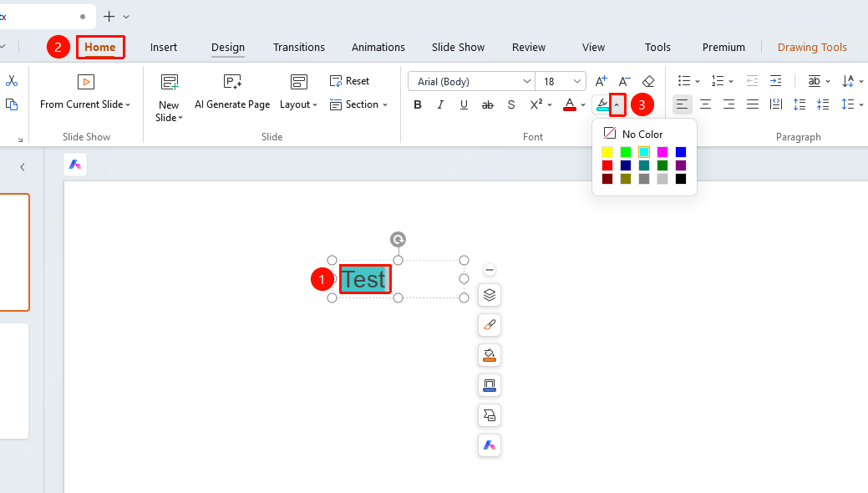Toggle Underline formatting
Viewport: 868px width, 493px height.
coord(464,104)
